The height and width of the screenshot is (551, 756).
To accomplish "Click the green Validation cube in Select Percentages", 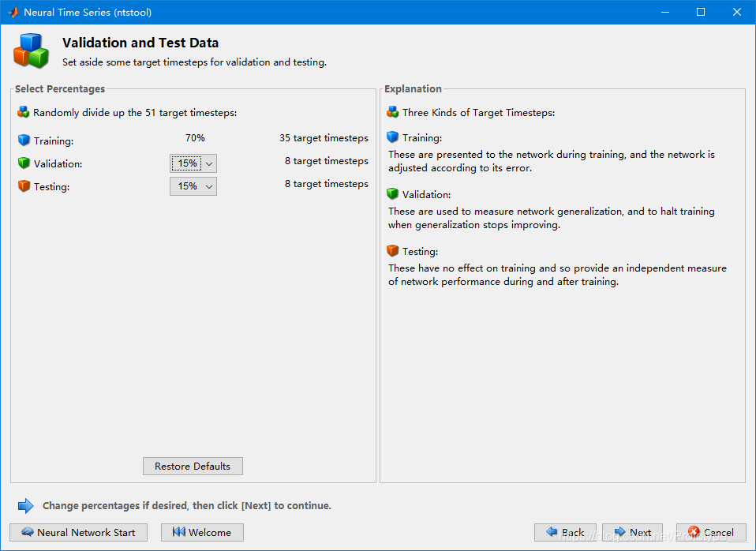I will (24, 163).
